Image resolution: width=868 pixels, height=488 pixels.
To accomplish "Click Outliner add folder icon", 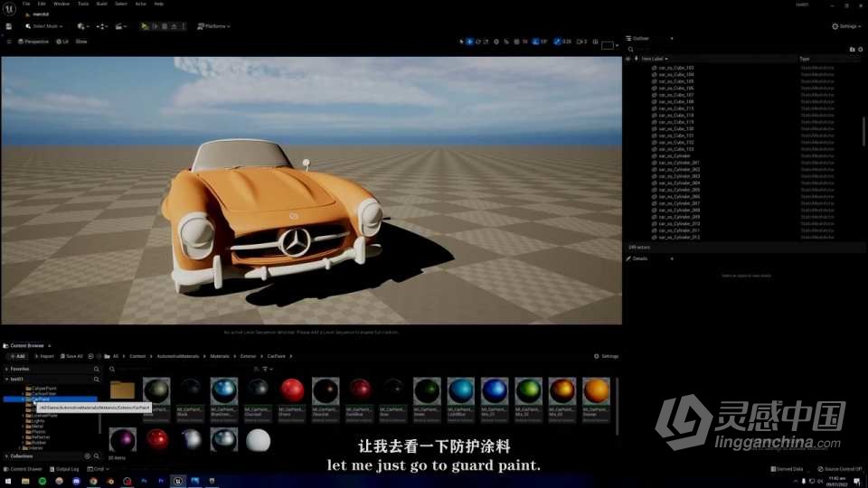I will click(852, 49).
